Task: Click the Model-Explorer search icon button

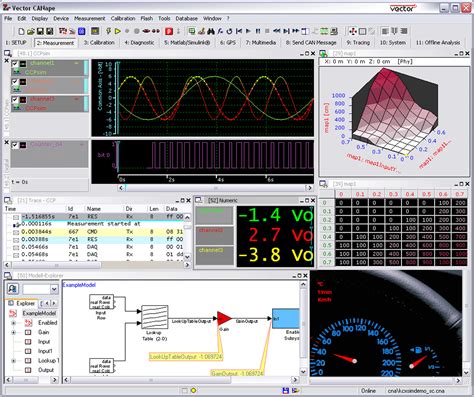Action: (x=13, y=288)
